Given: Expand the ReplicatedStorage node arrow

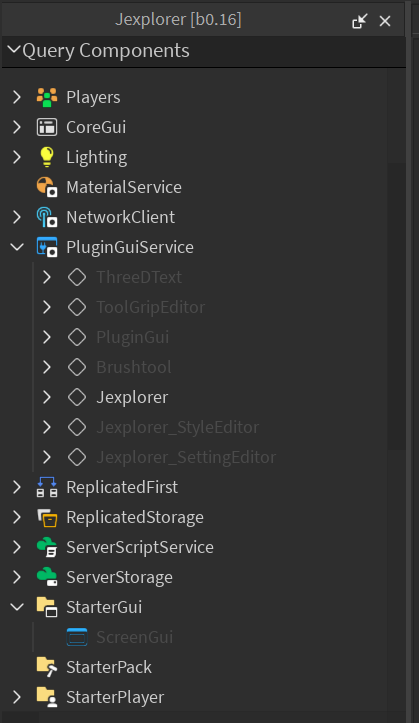Looking at the screenshot, I should coord(17,517).
